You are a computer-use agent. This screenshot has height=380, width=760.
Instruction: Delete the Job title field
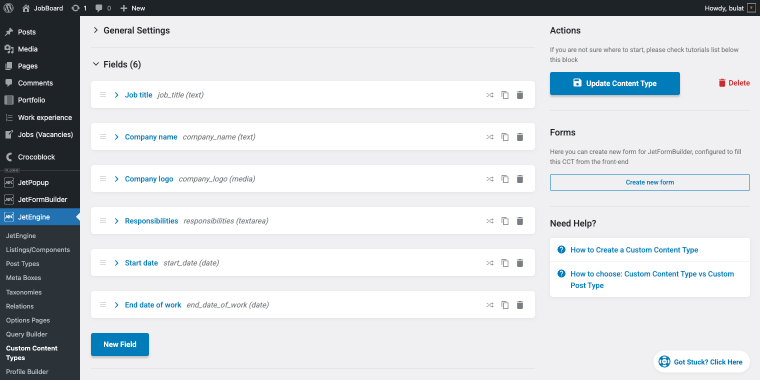click(520, 95)
